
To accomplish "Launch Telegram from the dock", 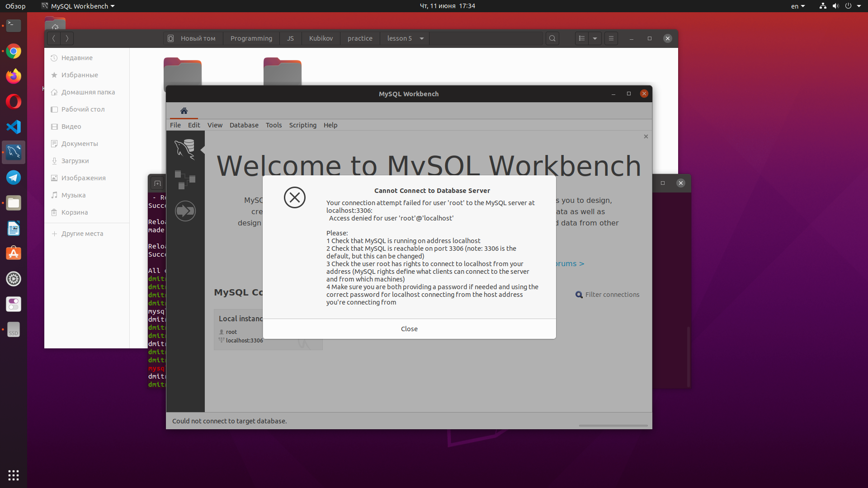I will [14, 178].
